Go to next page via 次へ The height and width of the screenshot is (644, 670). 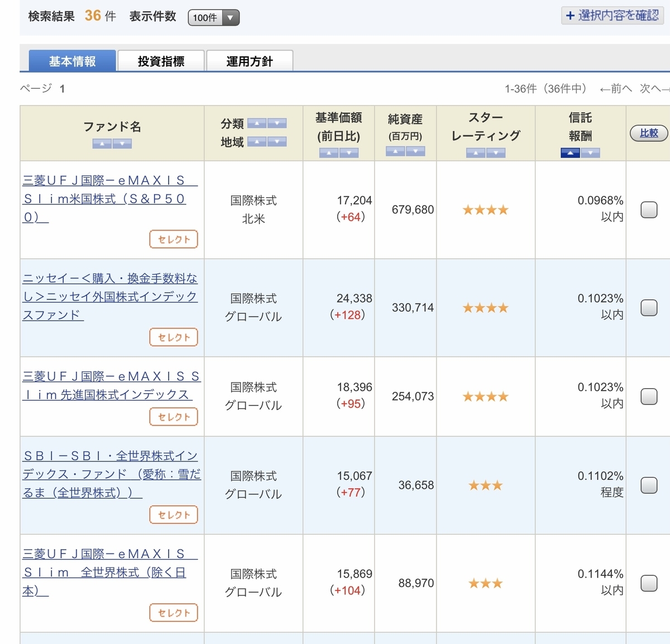(654, 89)
